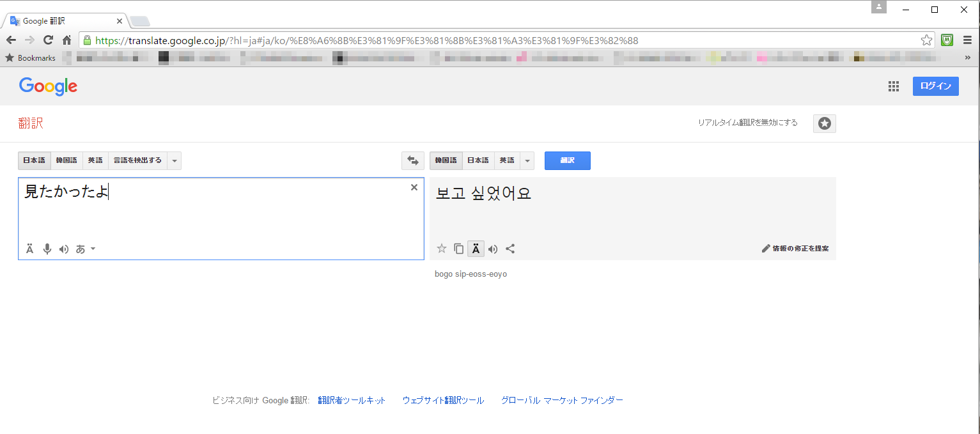Screen dimensions: 980x434
Task: Open グローバル マーケット ファインダー link
Action: (x=562, y=400)
